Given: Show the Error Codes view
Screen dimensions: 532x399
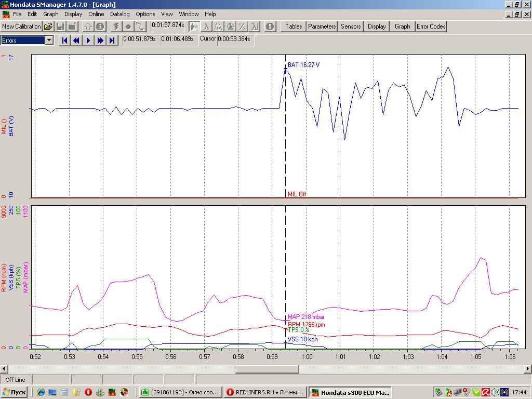Looking at the screenshot, I should point(431,26).
